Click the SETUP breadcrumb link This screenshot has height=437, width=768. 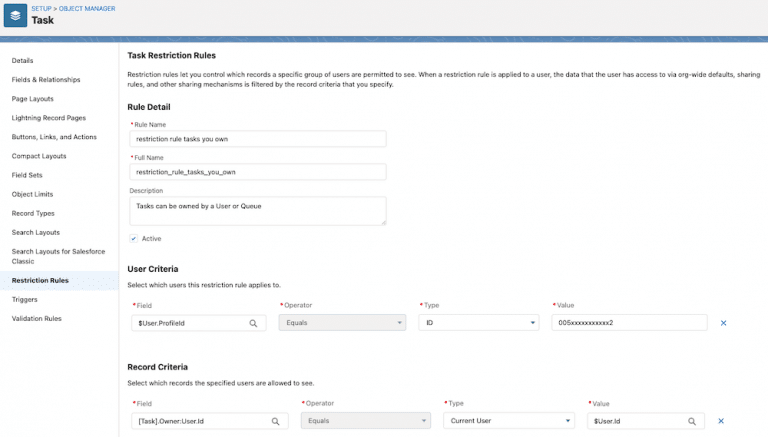[42, 9]
